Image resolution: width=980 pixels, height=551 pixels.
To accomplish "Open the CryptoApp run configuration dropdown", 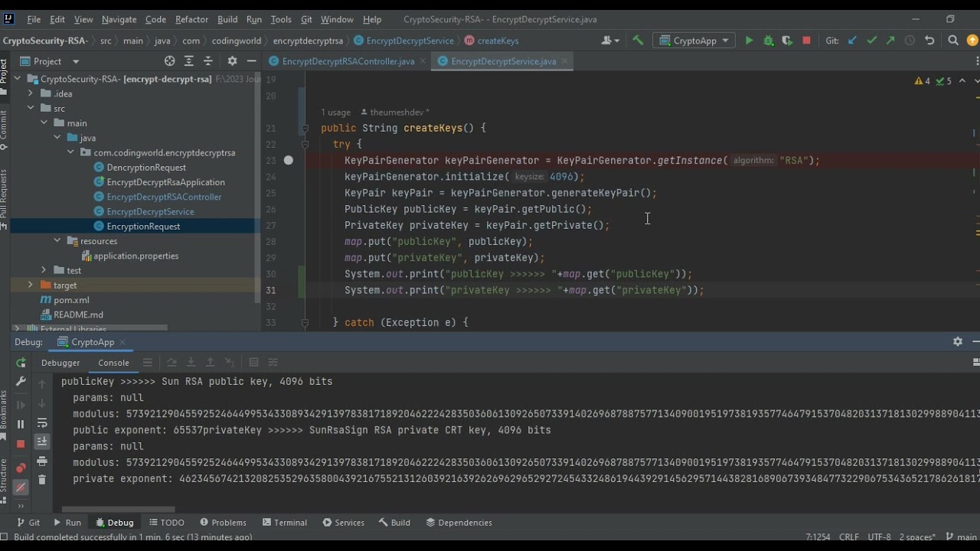I will [x=695, y=41].
